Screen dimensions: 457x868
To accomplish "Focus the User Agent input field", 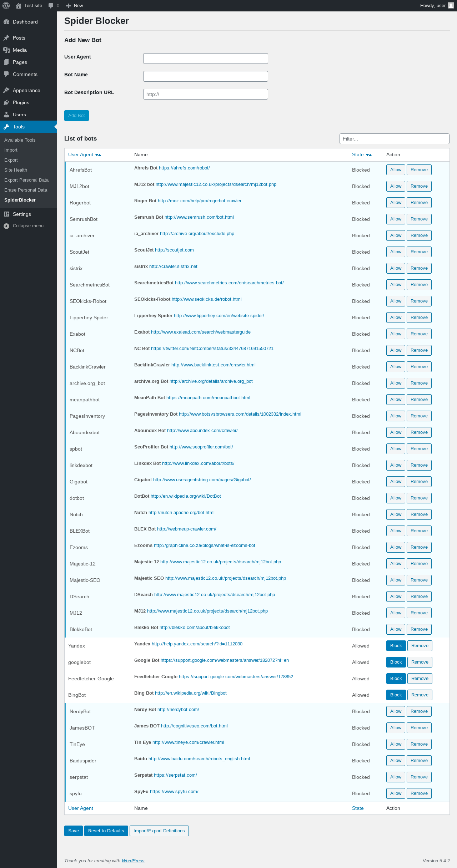I will click(206, 59).
